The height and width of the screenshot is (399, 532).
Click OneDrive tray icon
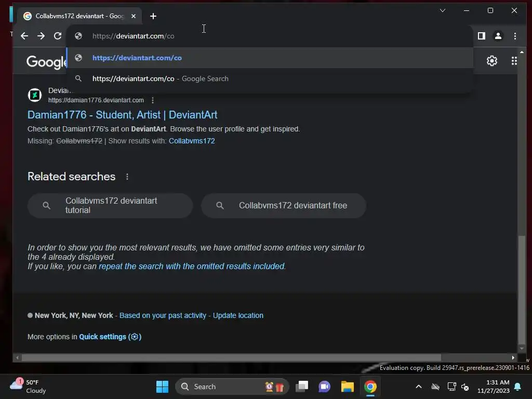tap(435, 387)
